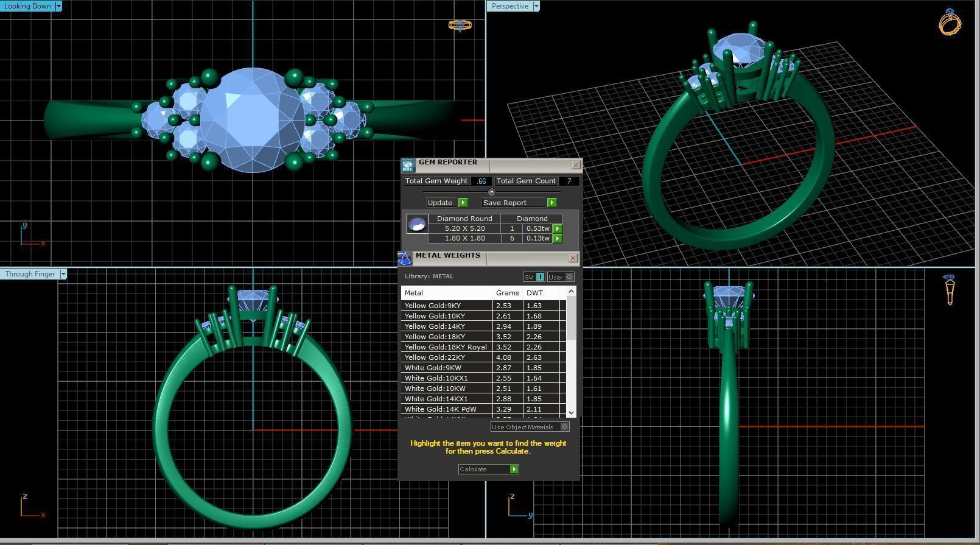Screen dimensions: 980x545
Task: Close the Gem Reporter panel
Action: (576, 165)
